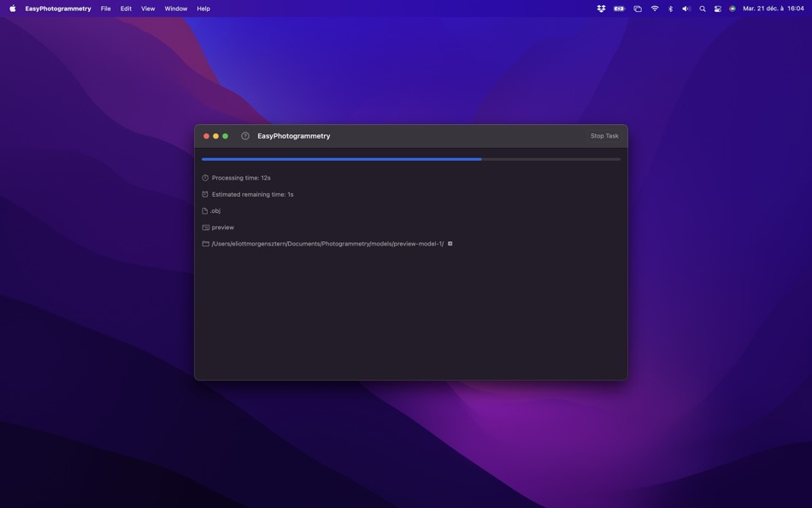The width and height of the screenshot is (812, 508).
Task: Open the EasyPhotogrammetry app menu
Action: click(58, 9)
